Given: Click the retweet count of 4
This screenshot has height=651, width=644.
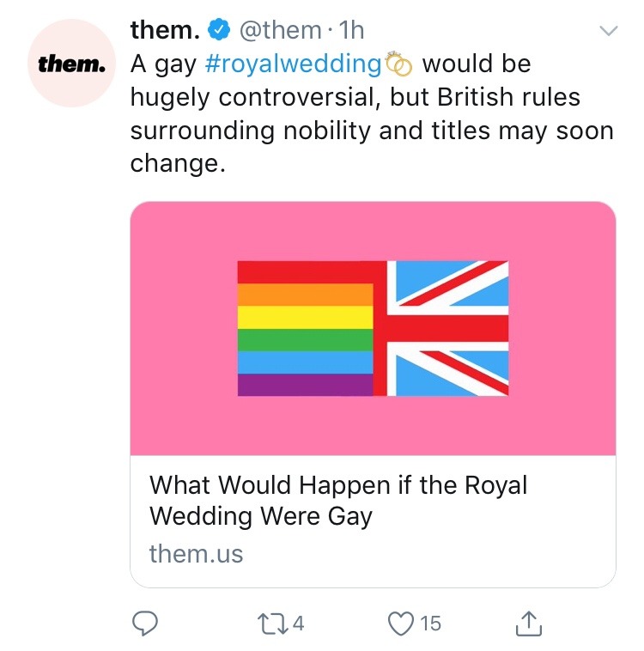Looking at the screenshot, I should (299, 624).
